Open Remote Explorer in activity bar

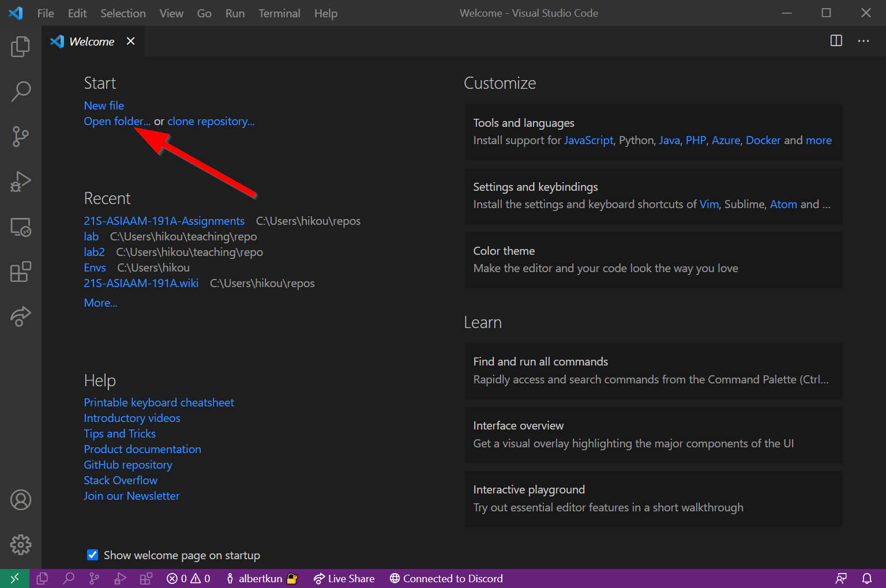click(x=21, y=227)
